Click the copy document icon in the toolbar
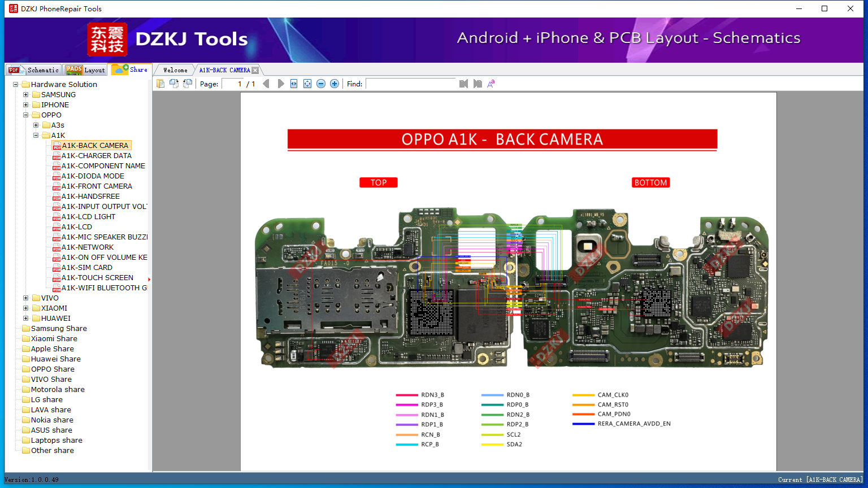The image size is (868, 488). coord(160,84)
